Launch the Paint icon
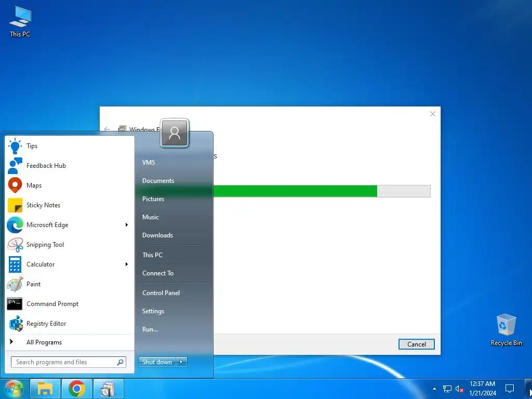The image size is (532, 399). pos(15,284)
